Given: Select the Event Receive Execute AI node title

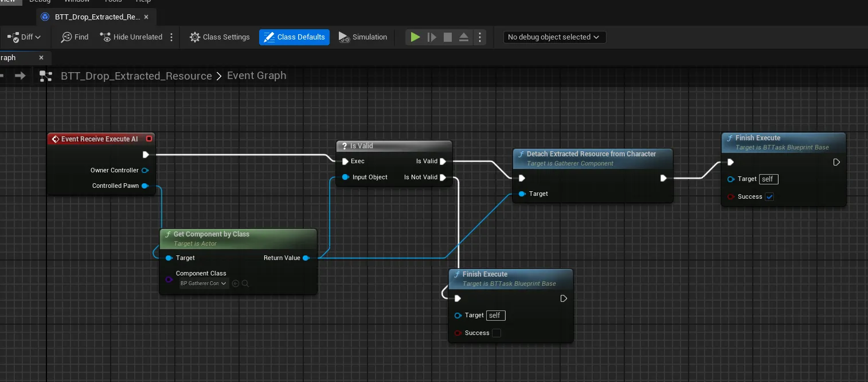Looking at the screenshot, I should tap(99, 139).
